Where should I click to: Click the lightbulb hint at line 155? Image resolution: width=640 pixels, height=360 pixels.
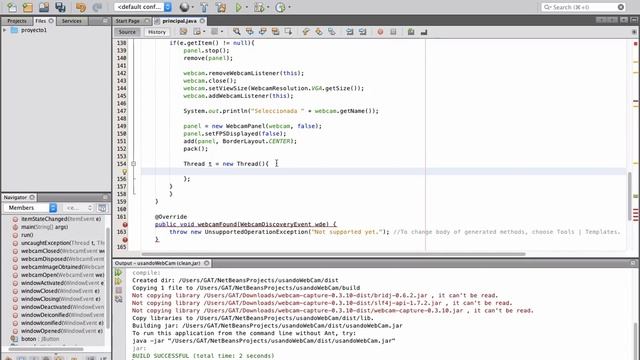click(124, 172)
